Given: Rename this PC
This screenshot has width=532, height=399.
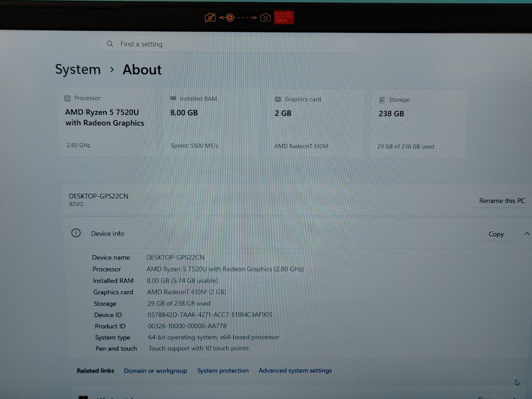Looking at the screenshot, I should point(502,200).
